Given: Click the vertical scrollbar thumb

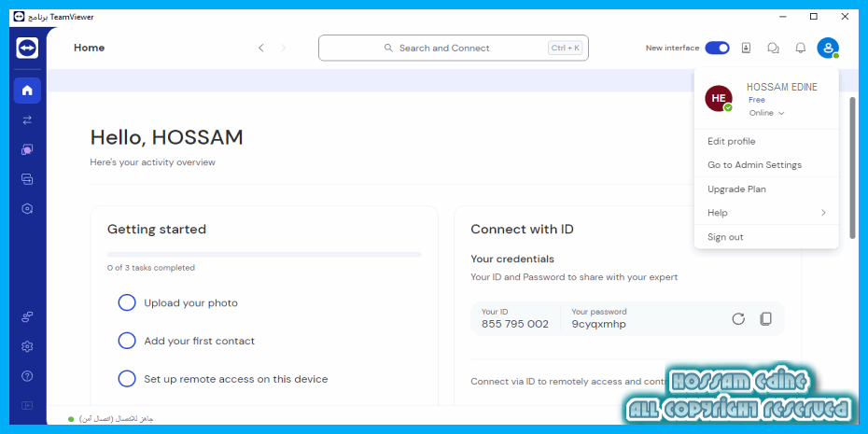Looking at the screenshot, I should click(852, 168).
